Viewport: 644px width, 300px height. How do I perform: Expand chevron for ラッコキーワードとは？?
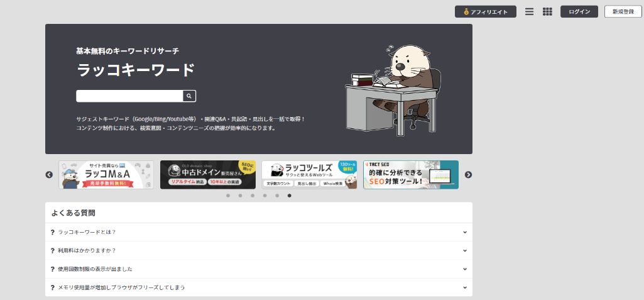click(465, 232)
